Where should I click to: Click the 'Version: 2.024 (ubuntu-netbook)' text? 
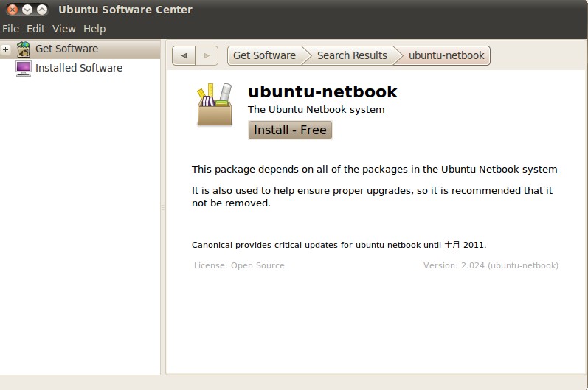(x=491, y=265)
